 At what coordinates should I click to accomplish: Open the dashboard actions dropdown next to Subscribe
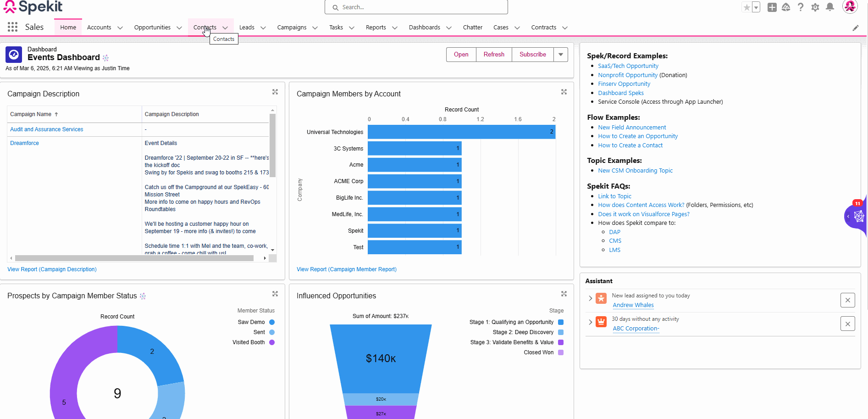pyautogui.click(x=561, y=55)
